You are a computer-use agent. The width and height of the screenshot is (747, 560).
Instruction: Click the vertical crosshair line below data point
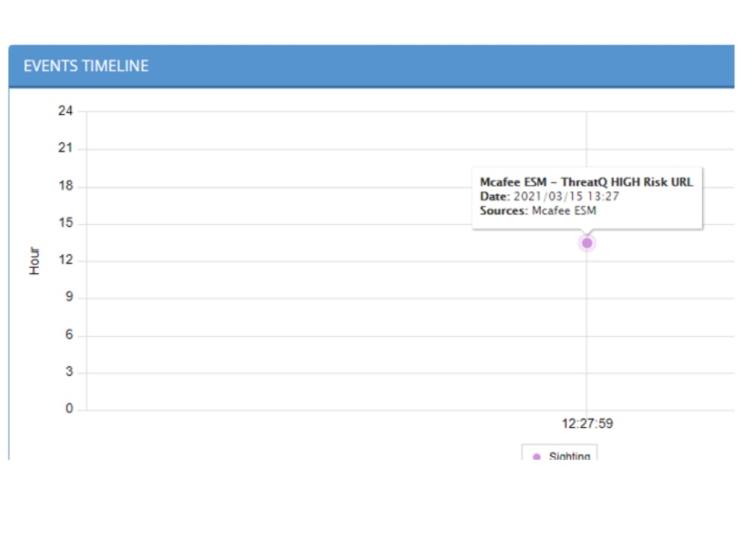pos(587,329)
